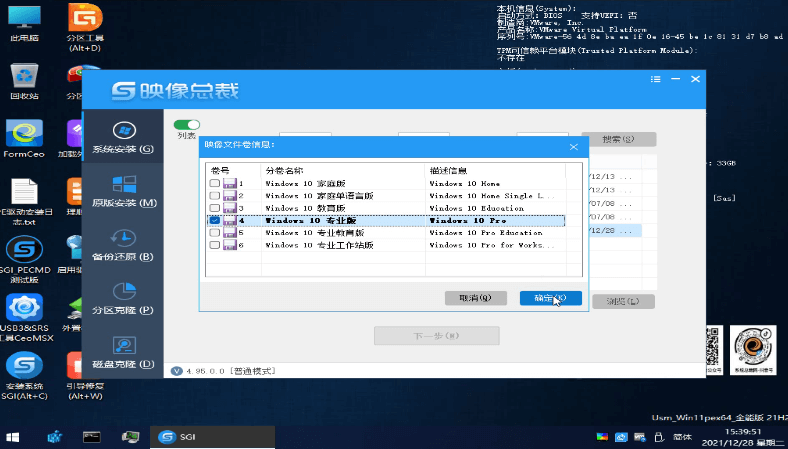Click the monitor taskbar icon next to command prompt
788x449 pixels.
coord(130,437)
